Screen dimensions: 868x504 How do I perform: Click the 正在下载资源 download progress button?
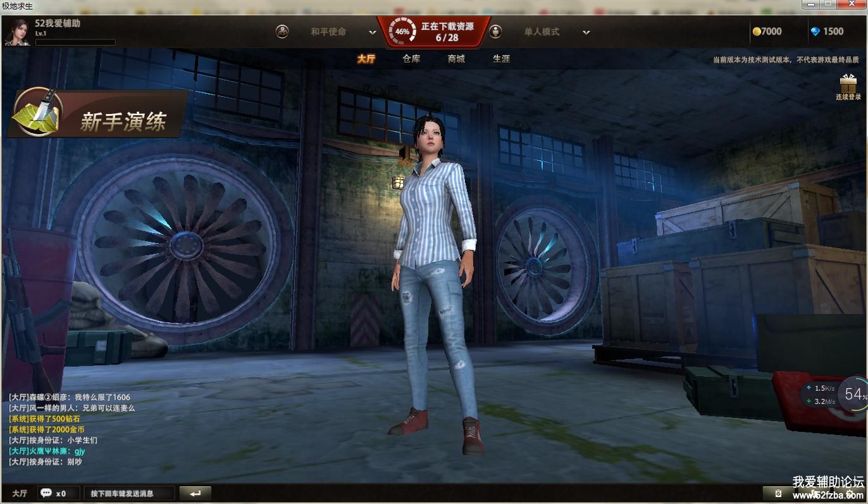point(434,32)
